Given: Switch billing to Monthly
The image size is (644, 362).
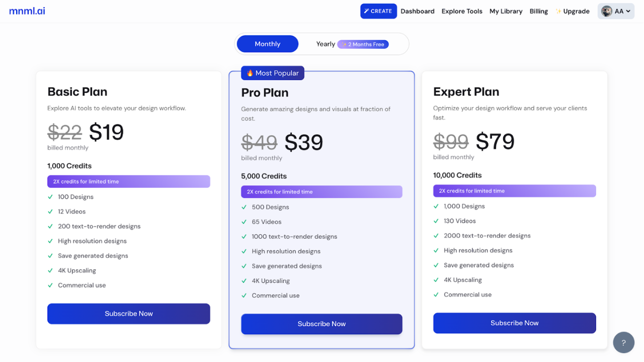Looking at the screenshot, I should (x=267, y=44).
